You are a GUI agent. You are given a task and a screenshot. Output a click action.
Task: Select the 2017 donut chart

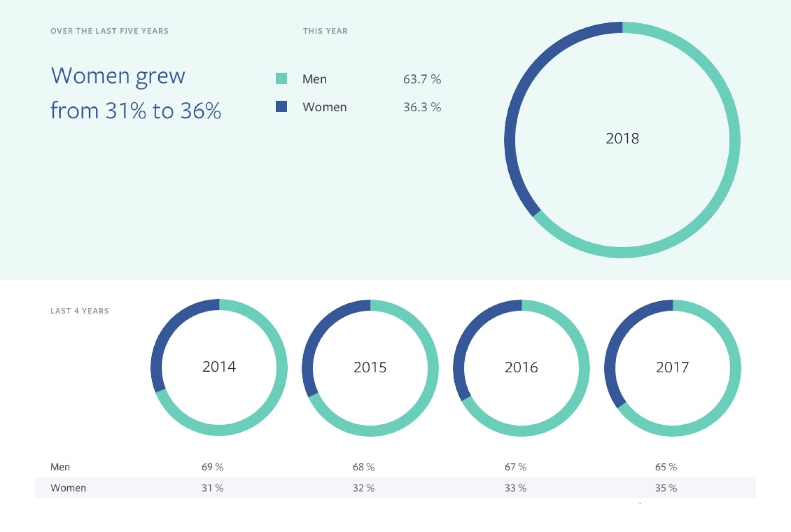[x=672, y=367]
